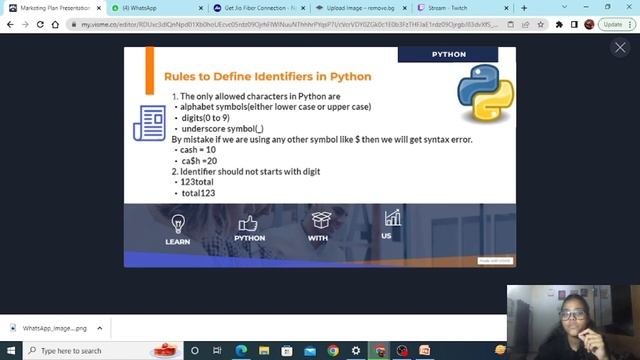Click the PYTHON header label on slide
The width and height of the screenshot is (640, 360).
click(448, 54)
